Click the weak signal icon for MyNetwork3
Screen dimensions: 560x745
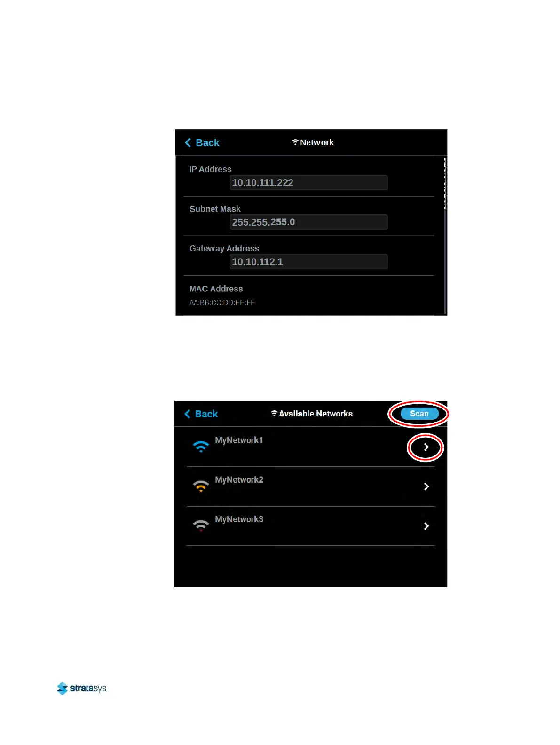click(201, 525)
